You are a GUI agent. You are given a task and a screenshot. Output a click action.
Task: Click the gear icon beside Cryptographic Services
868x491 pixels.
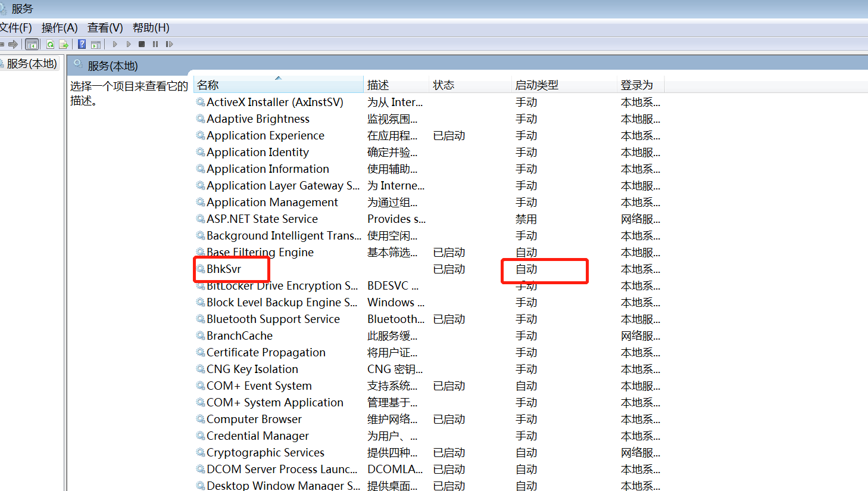click(201, 453)
